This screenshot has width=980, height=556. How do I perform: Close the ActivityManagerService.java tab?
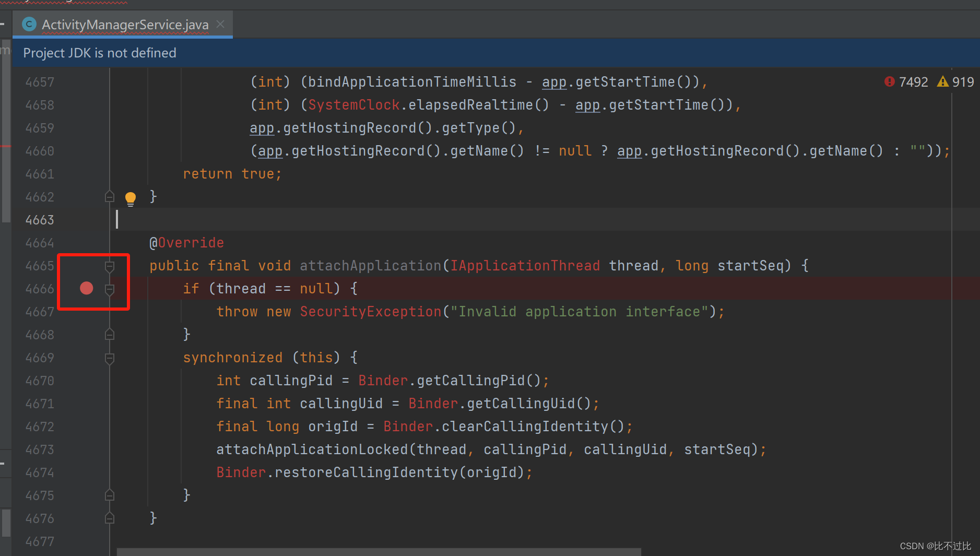click(220, 24)
